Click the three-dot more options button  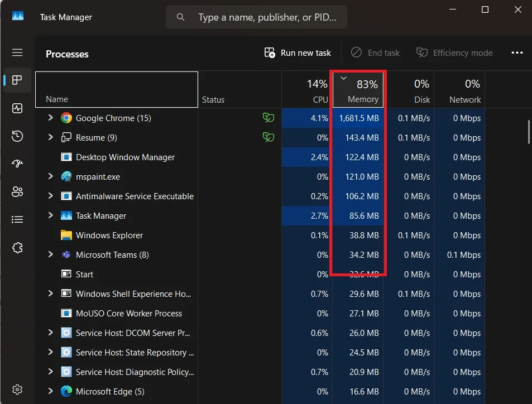point(517,53)
